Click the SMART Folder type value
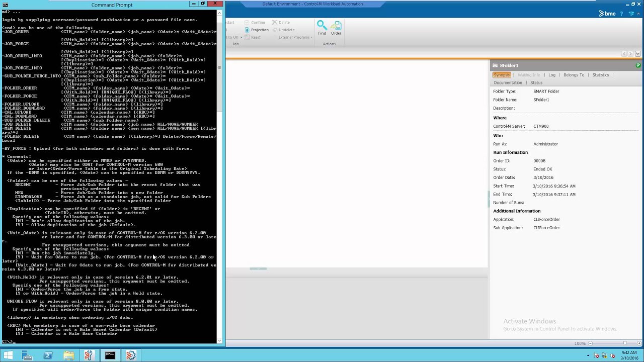 point(546,92)
